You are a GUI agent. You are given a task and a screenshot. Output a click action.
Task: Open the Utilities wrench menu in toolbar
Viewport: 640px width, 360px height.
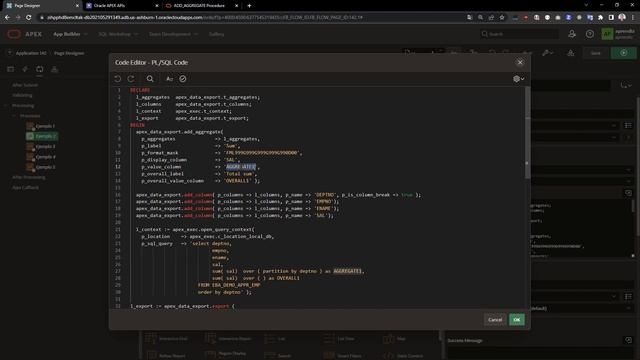click(x=547, y=53)
